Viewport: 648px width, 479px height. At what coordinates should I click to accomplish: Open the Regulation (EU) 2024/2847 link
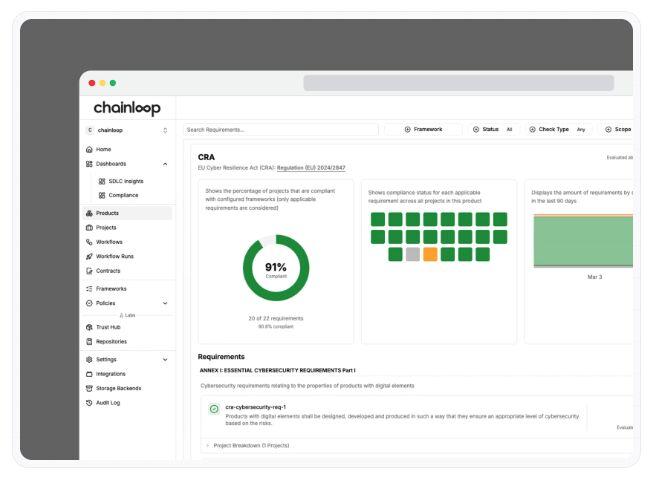pyautogui.click(x=311, y=168)
